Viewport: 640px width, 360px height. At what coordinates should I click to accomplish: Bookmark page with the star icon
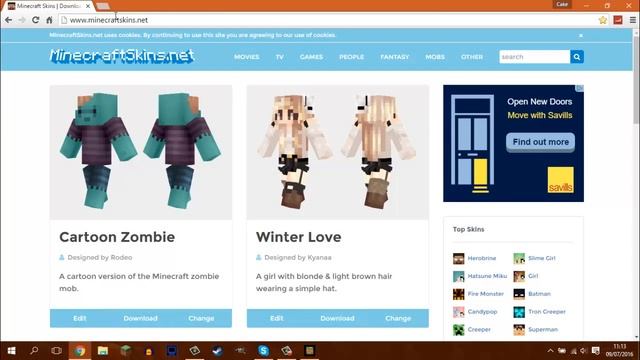(602, 20)
